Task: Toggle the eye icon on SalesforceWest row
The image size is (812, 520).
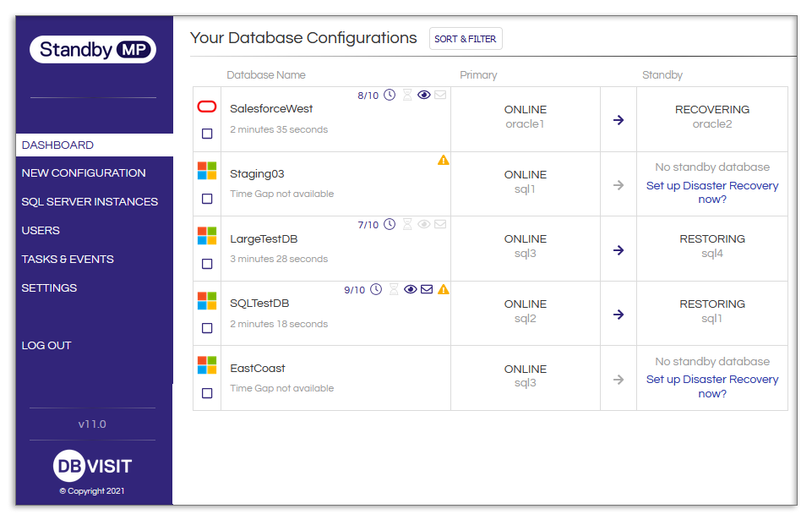Action: click(x=423, y=95)
